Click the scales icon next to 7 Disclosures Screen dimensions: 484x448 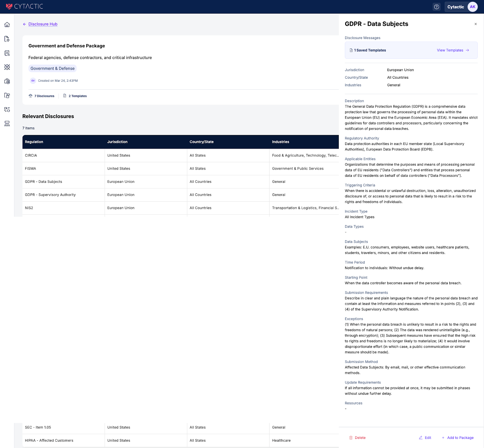(31, 96)
